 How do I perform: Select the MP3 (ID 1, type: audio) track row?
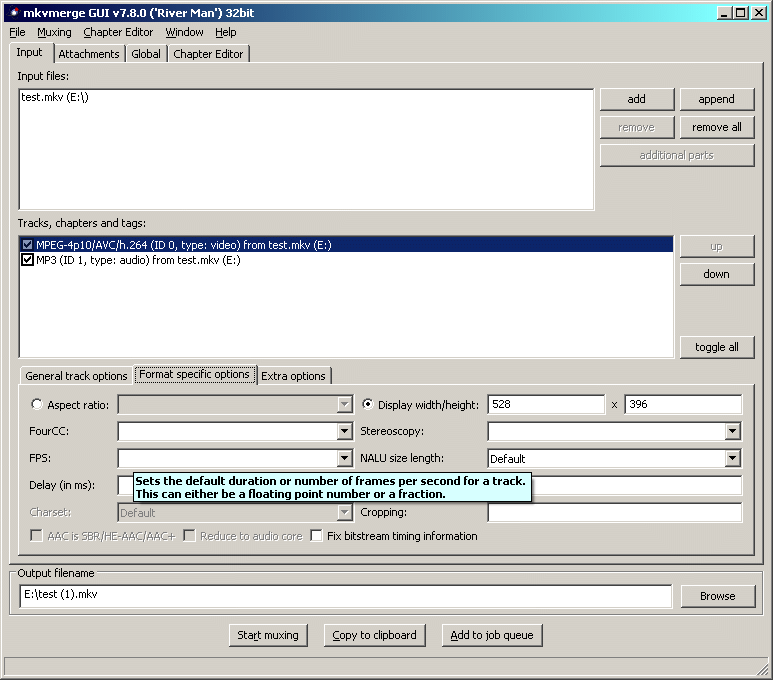[x=346, y=260]
